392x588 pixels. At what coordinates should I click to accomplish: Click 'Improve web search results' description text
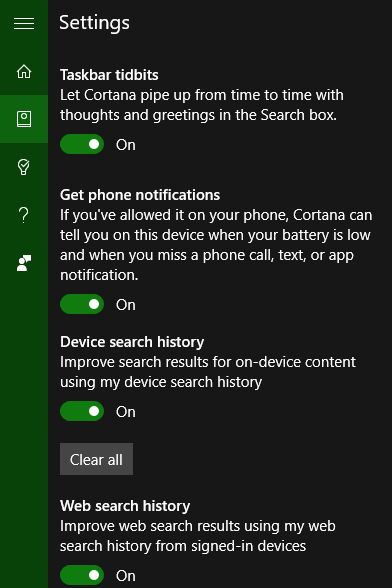click(x=198, y=536)
